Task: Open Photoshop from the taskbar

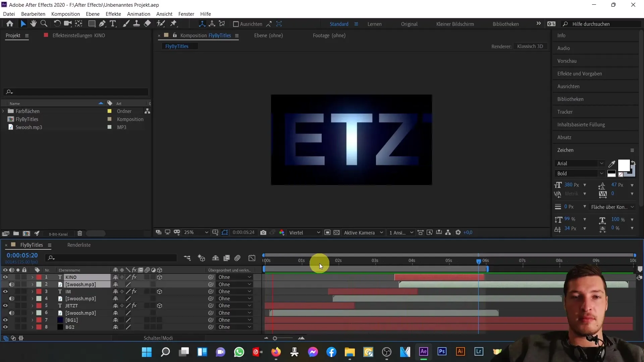Action: click(442, 352)
